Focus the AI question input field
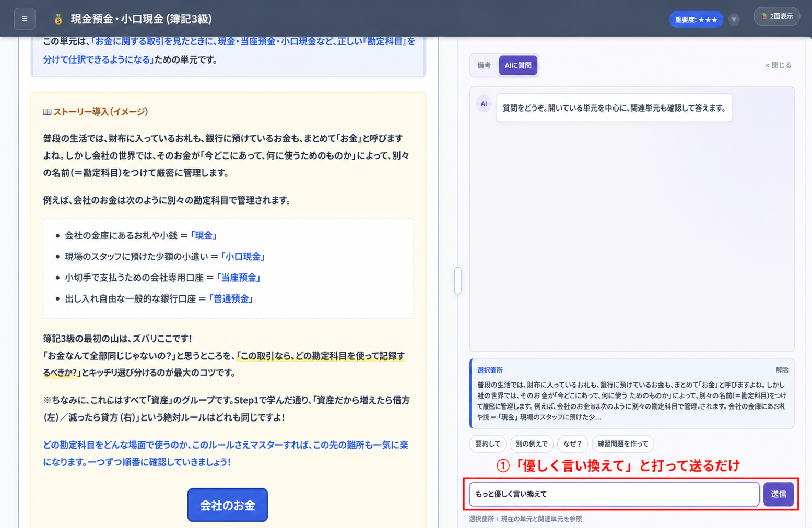The height and width of the screenshot is (528, 812). point(614,494)
